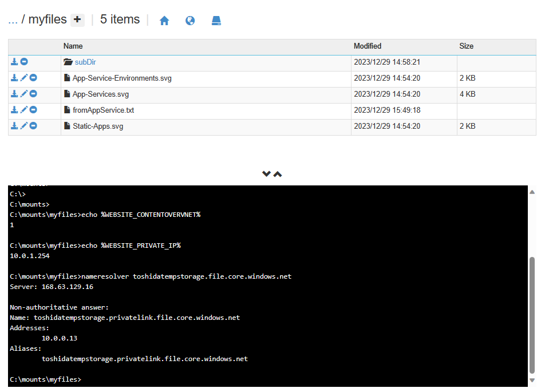Viewport: 545px width, 392px height.
Task: Click the plus button next to myfiles
Action: point(77,20)
